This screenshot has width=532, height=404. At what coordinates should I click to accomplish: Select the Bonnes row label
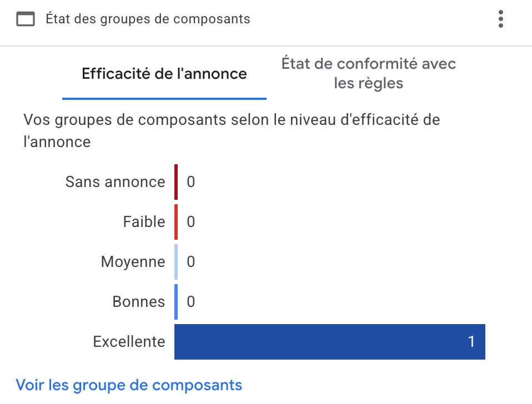(x=138, y=302)
